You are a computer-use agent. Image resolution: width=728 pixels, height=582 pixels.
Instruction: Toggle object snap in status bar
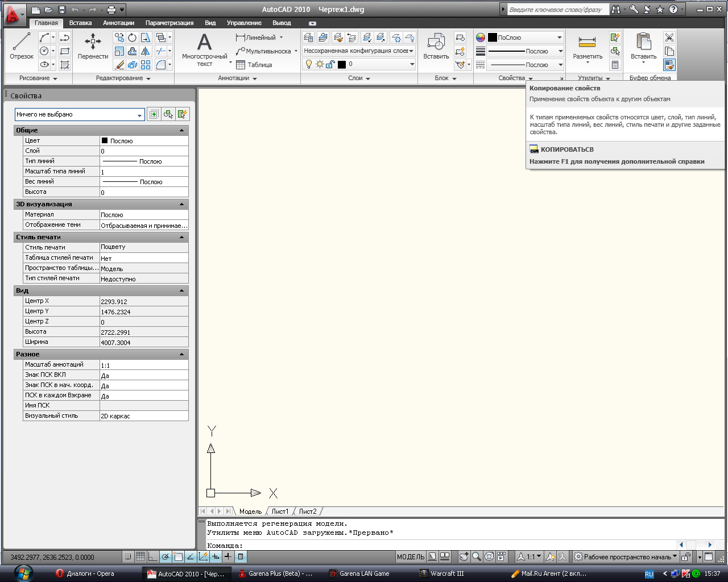(x=178, y=557)
